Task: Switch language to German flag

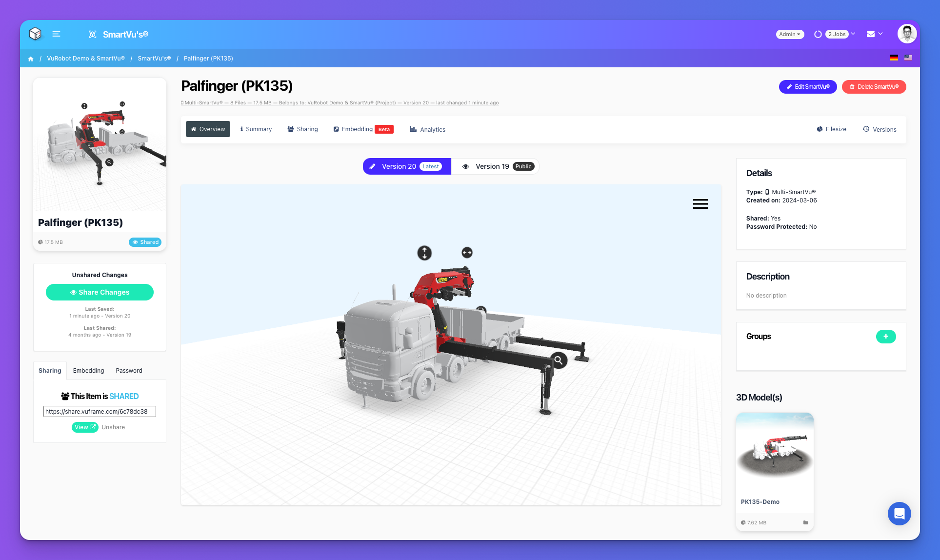Action: (x=894, y=58)
